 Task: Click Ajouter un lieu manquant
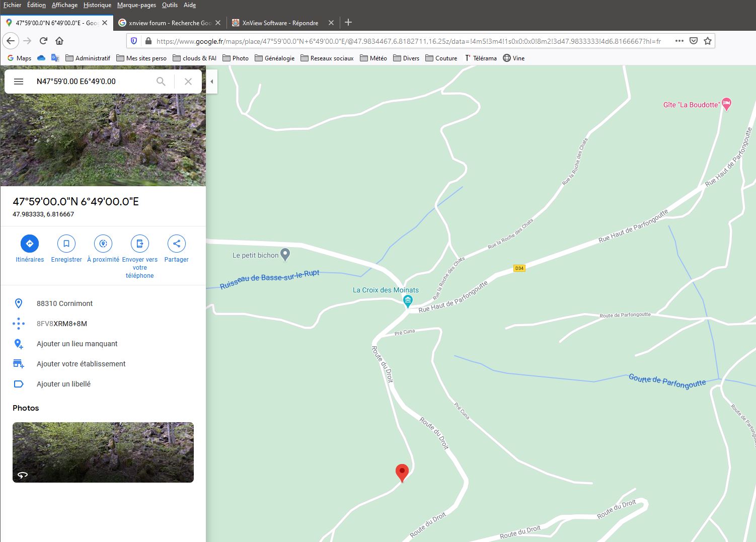103,344
